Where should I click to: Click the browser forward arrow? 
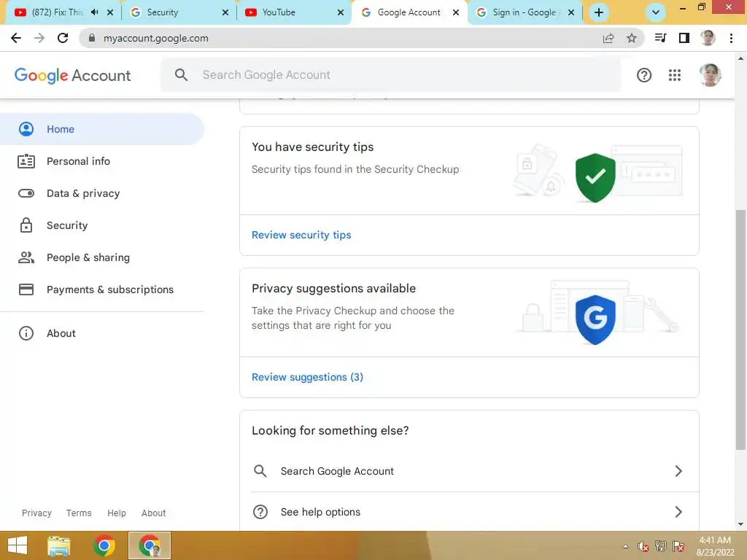39,38
